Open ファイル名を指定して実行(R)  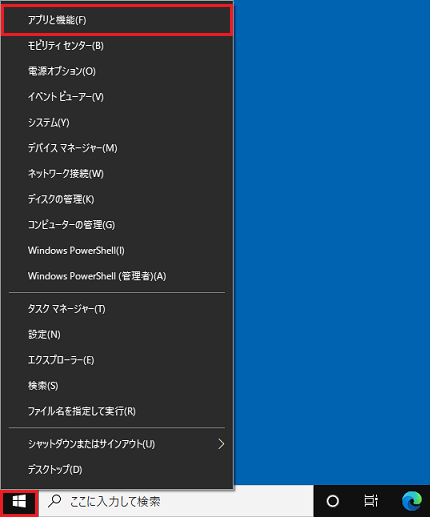point(117,411)
